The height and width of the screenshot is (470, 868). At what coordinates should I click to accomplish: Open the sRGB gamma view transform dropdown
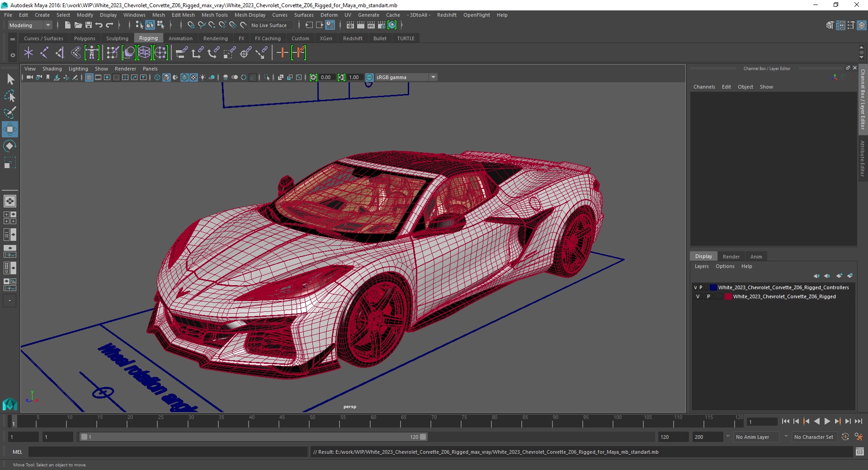[x=406, y=77]
